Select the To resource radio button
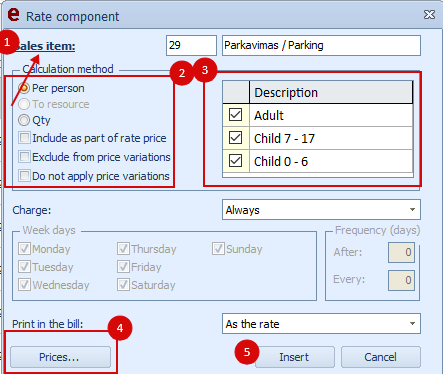The height and width of the screenshot is (374, 443). 24,104
